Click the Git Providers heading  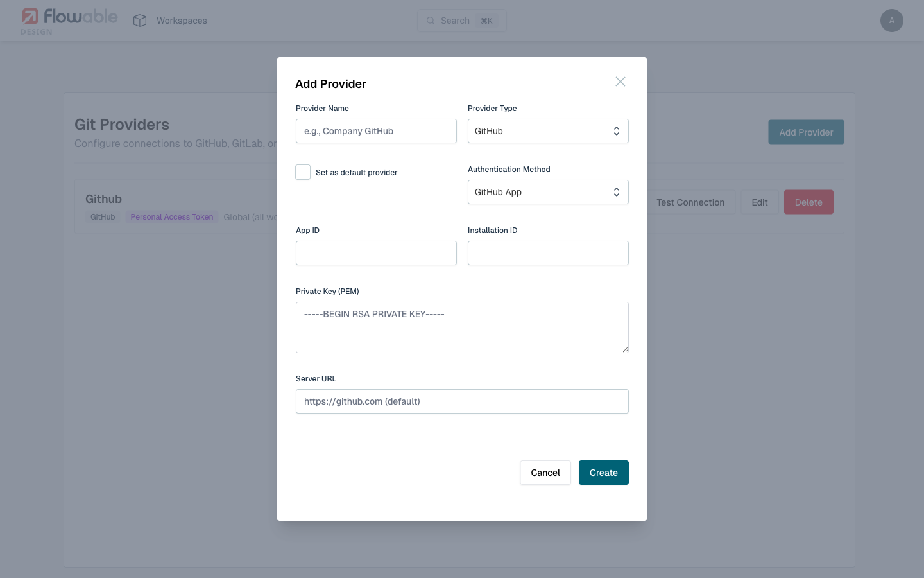[x=122, y=125]
